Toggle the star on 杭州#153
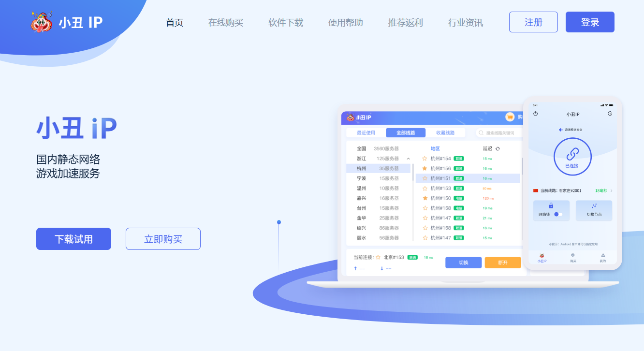644x351 pixels. [x=425, y=188]
